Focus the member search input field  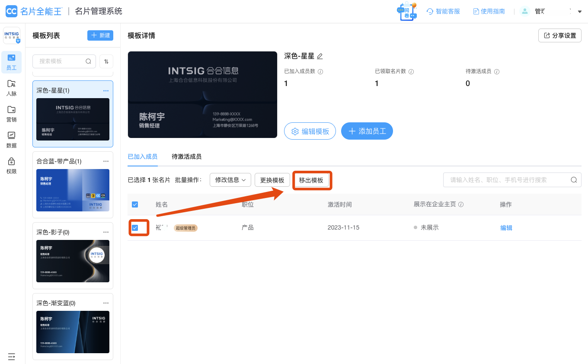click(512, 180)
